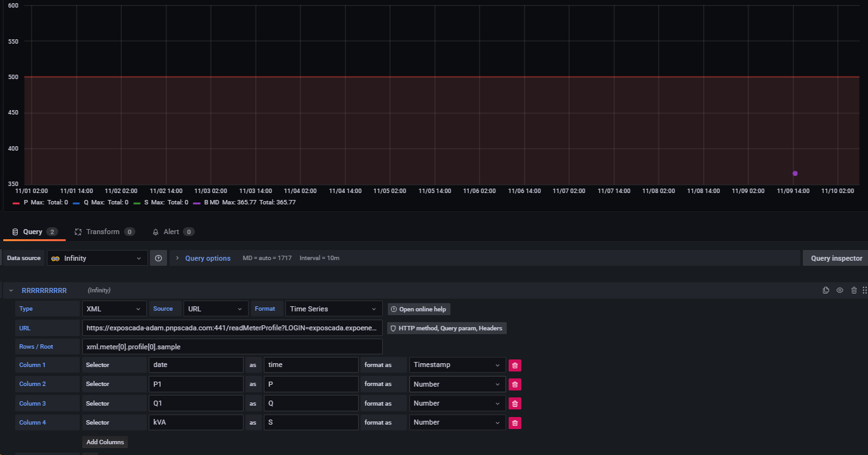Delete the query with the top-right trash icon
This screenshot has width=868, height=455.
[x=854, y=290]
